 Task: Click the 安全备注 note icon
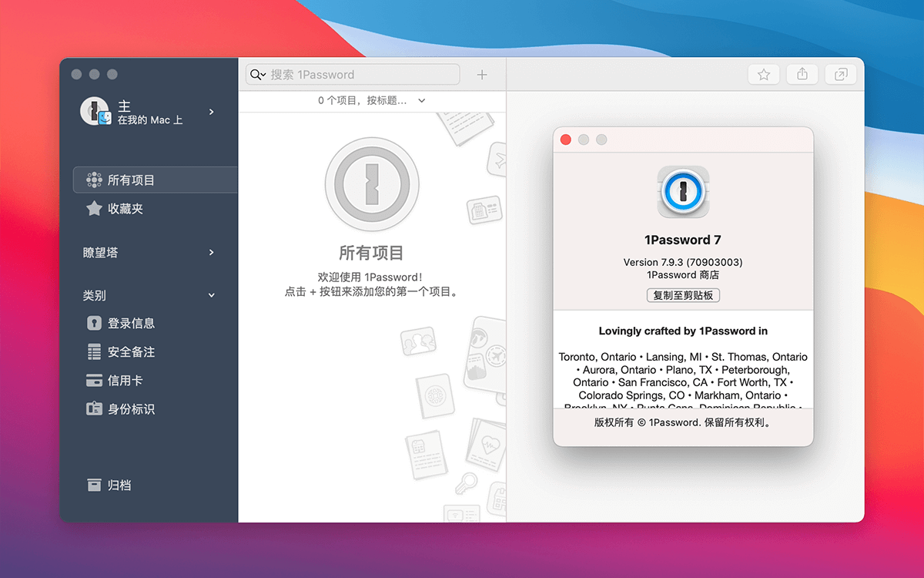[x=94, y=352]
